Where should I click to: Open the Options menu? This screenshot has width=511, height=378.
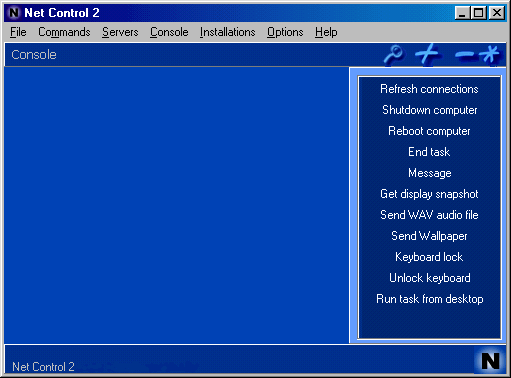(x=285, y=32)
